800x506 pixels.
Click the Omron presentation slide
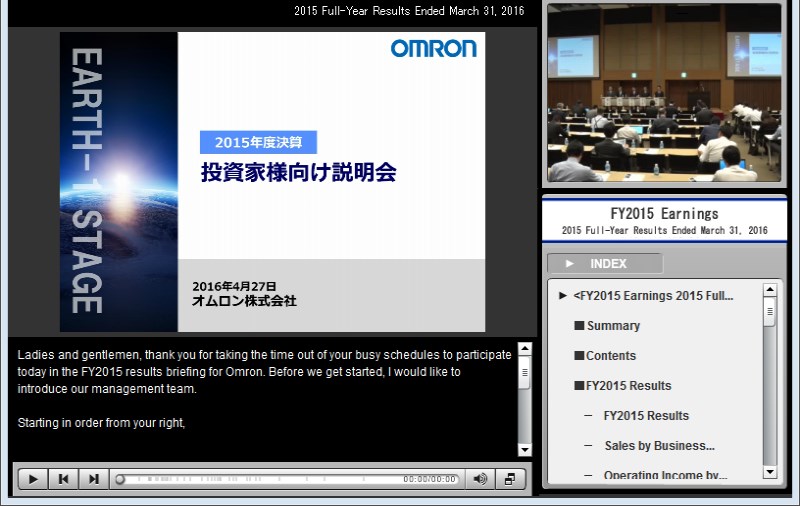(272, 182)
